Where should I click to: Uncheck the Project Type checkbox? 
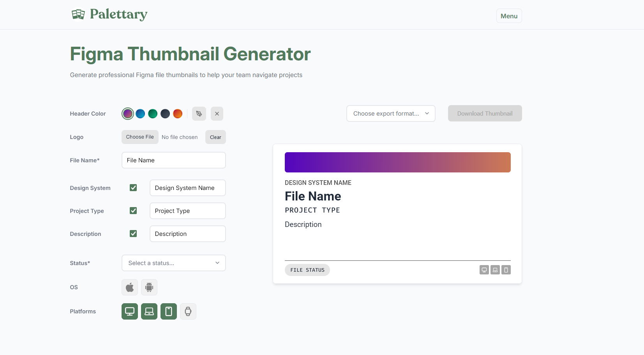tap(133, 210)
